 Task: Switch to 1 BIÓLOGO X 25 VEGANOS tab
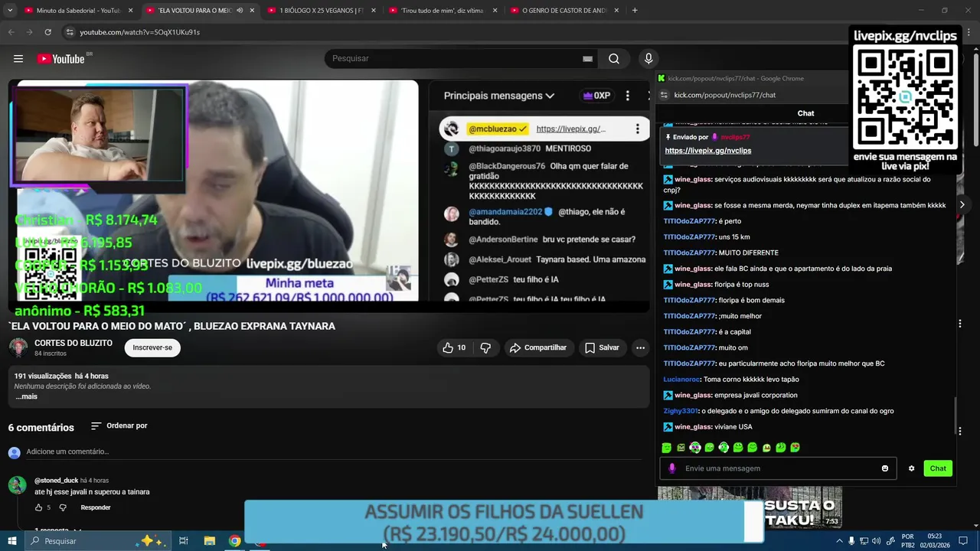(x=321, y=11)
